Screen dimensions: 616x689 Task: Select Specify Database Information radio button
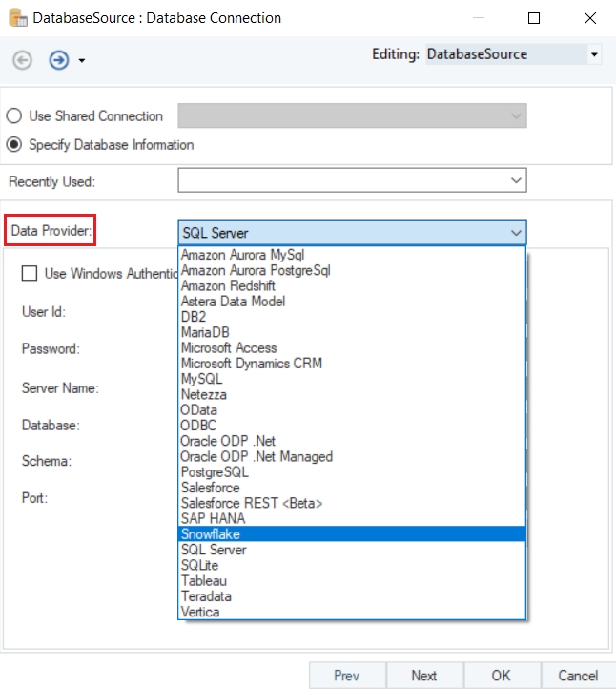click(14, 145)
